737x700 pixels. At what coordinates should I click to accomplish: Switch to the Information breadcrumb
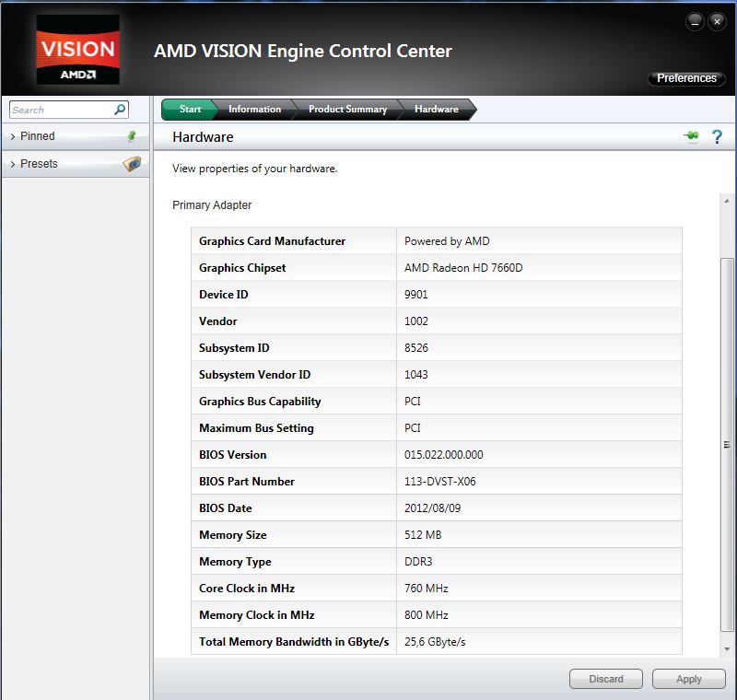pos(254,110)
